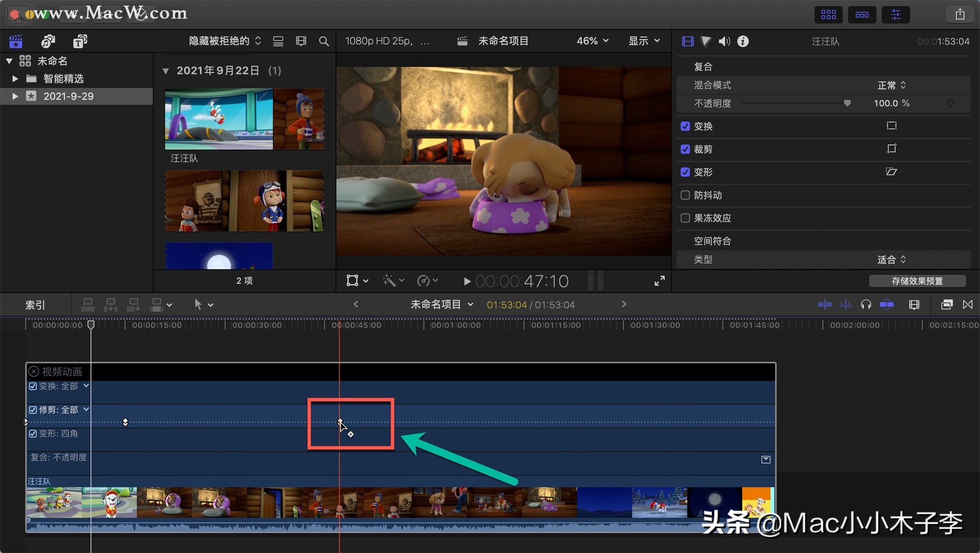
Task: Open the select arrow tool dropdown
Action: click(x=204, y=305)
